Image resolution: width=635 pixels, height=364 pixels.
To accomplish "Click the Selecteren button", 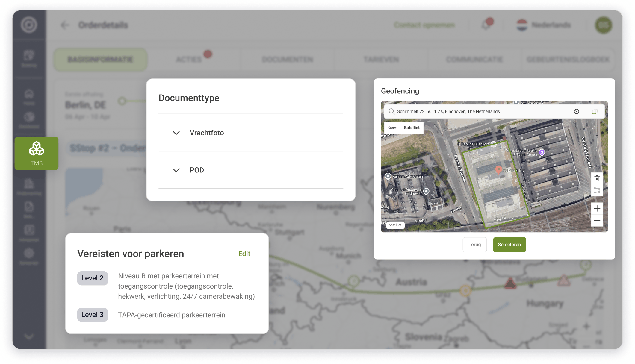I will (x=509, y=245).
